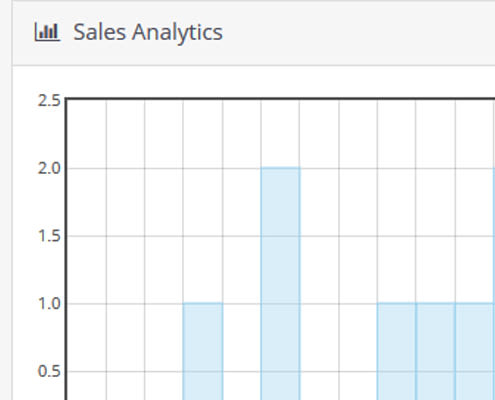Click the tall bar reaching 2.0
This screenshot has height=400, width=495.
click(280, 283)
